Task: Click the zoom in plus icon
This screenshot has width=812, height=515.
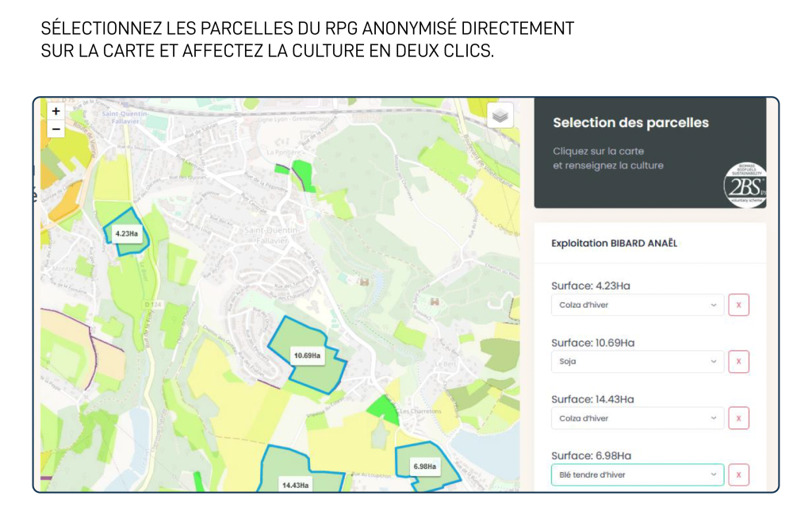Action: tap(56, 112)
